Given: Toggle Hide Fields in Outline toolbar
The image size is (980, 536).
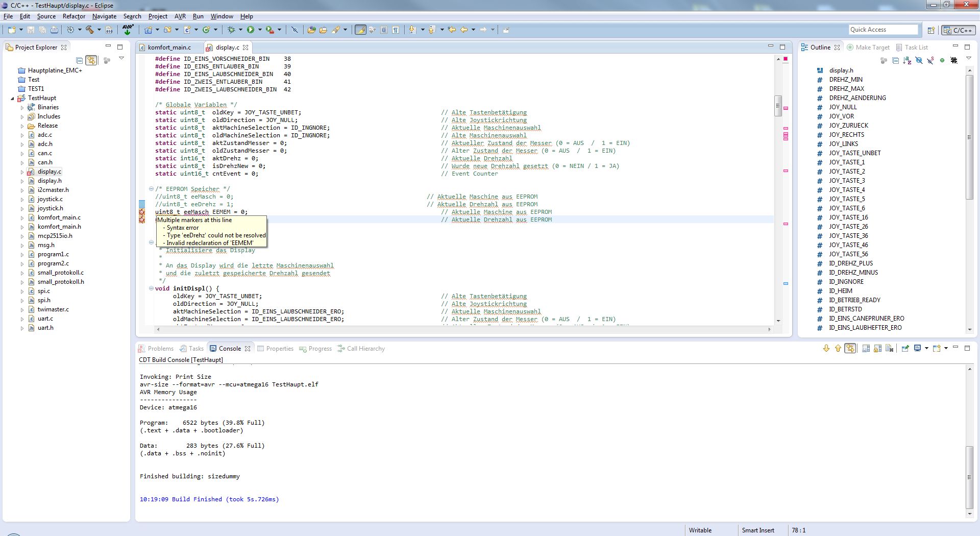Looking at the screenshot, I should [x=919, y=60].
